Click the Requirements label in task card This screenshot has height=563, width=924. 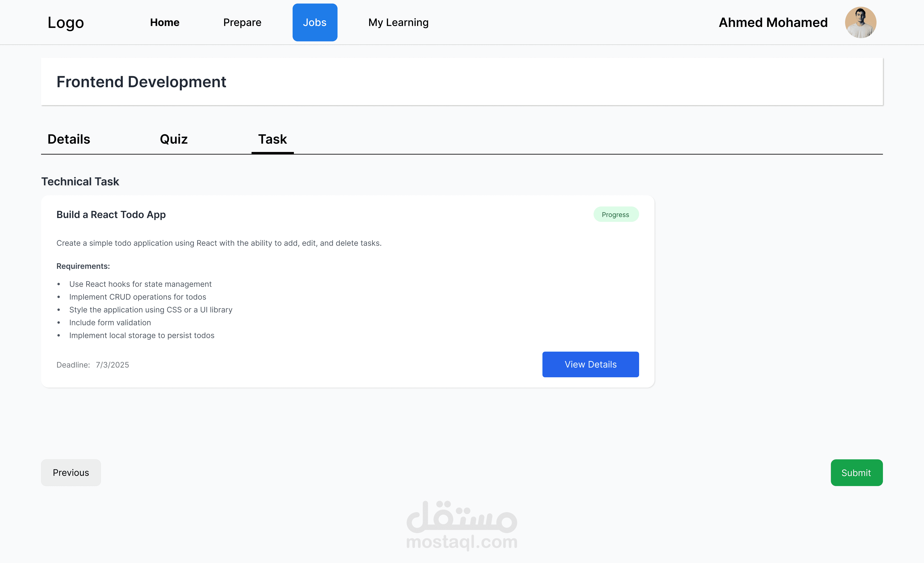[83, 266]
